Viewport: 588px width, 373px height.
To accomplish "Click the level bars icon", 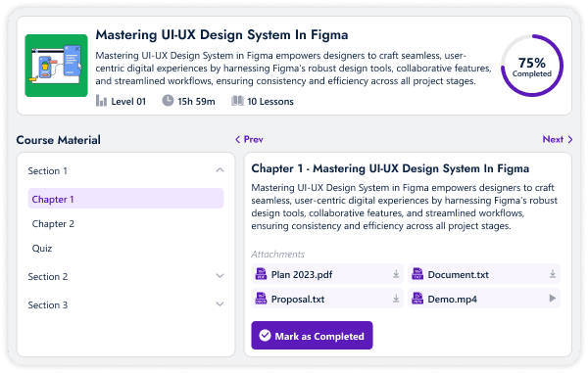I will pyautogui.click(x=101, y=101).
